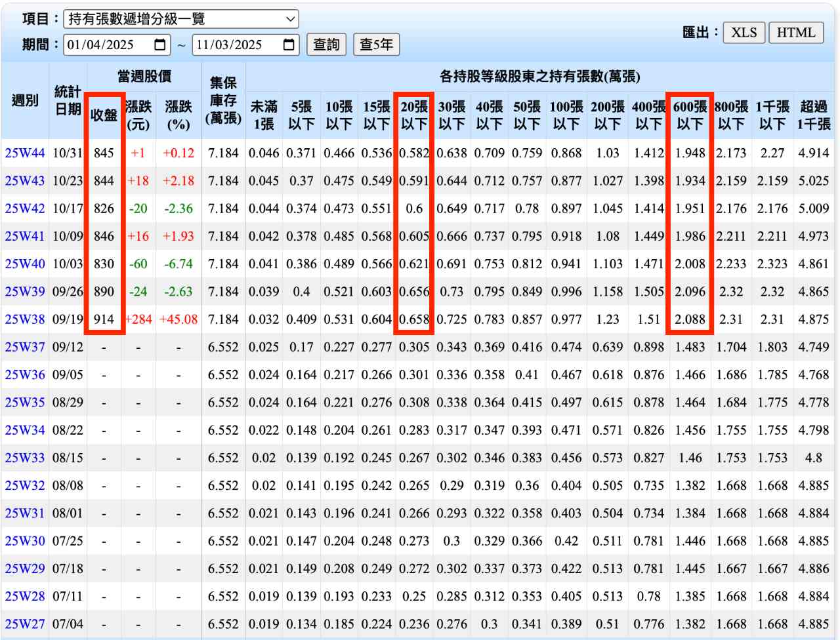Open the 25W33 week link
The image size is (840, 640).
pyautogui.click(x=25, y=458)
